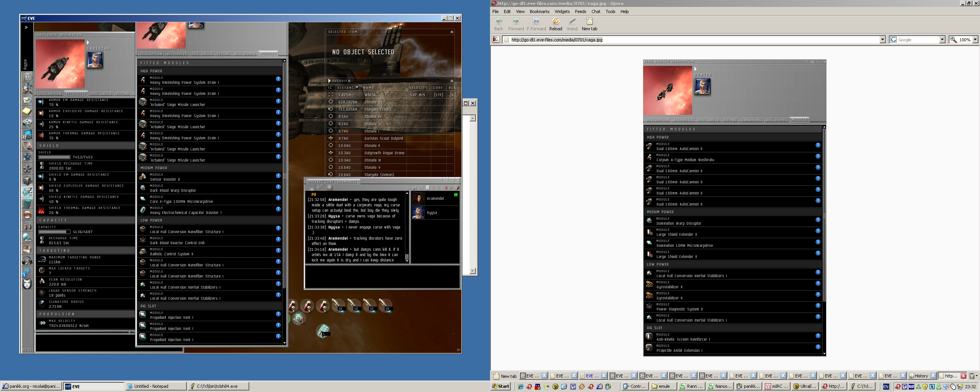Viewport: 980px width, 392px height.
Task: Click the Start button
Action: [x=501, y=386]
